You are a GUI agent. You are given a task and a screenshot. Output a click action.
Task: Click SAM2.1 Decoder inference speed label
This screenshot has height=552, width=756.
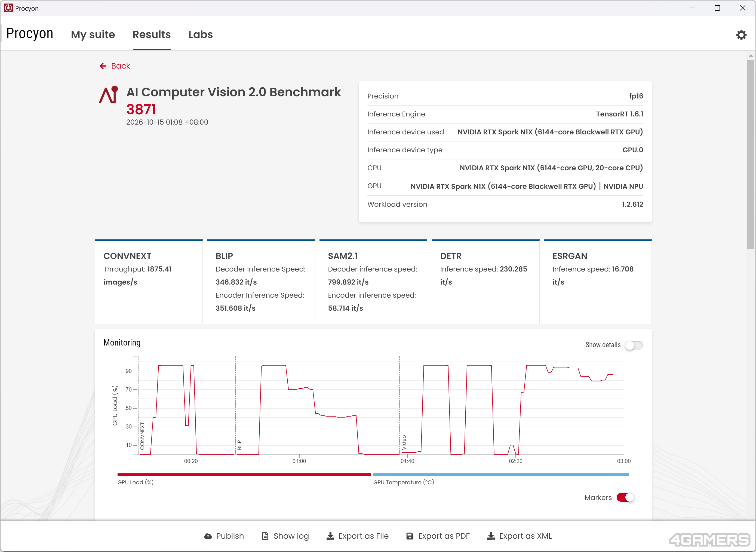372,269
